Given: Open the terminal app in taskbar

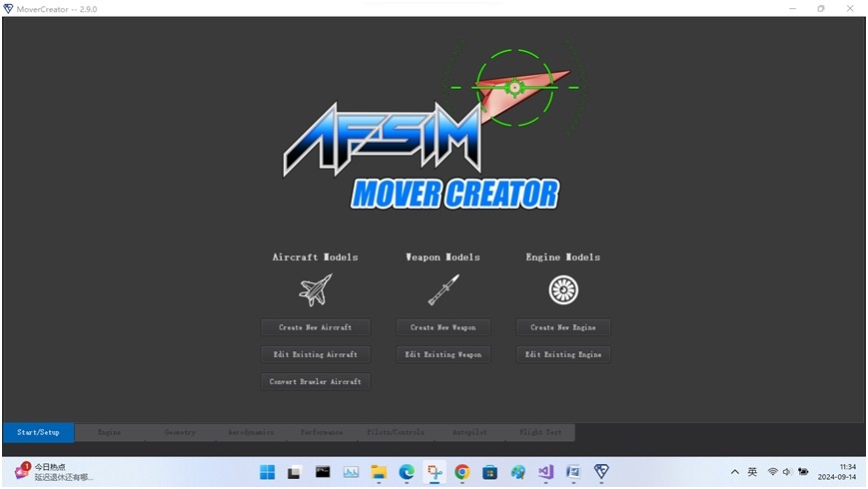Looking at the screenshot, I should (x=323, y=472).
